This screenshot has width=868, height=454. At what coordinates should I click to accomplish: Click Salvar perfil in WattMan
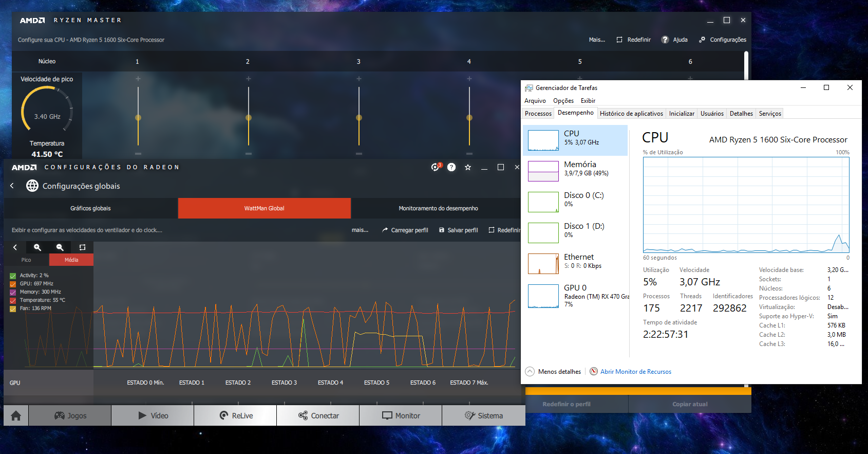coord(458,230)
